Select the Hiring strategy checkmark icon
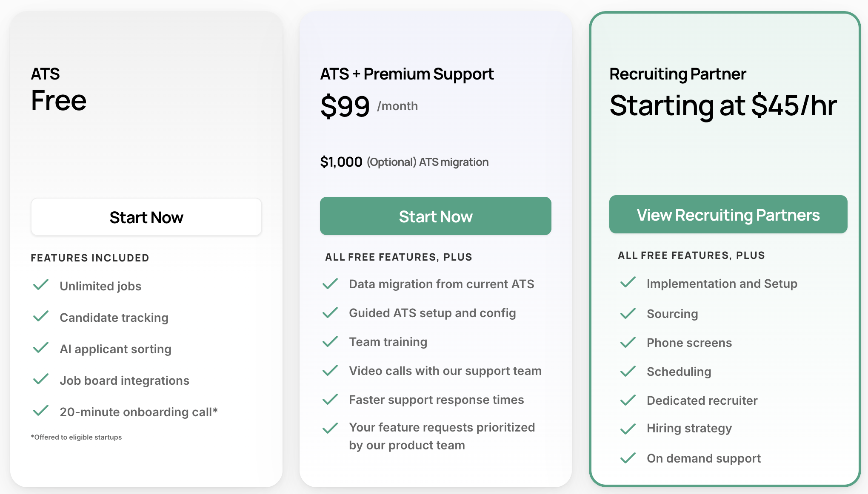 [628, 428]
